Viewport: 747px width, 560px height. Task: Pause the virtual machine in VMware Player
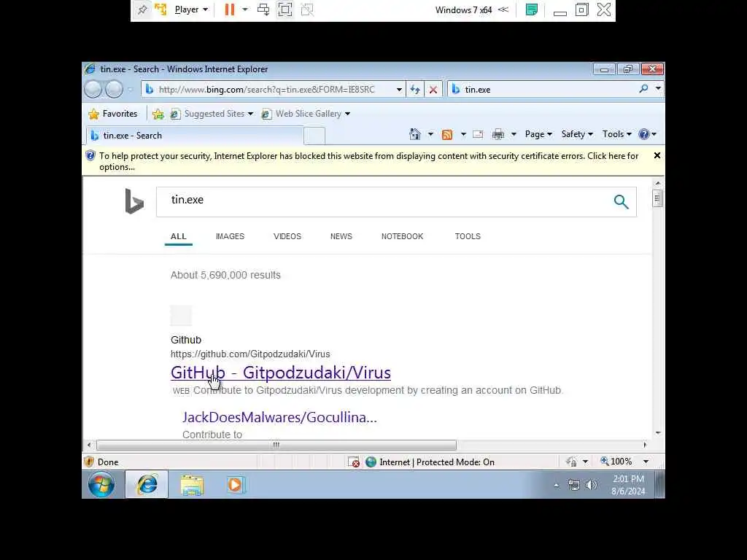click(x=230, y=9)
